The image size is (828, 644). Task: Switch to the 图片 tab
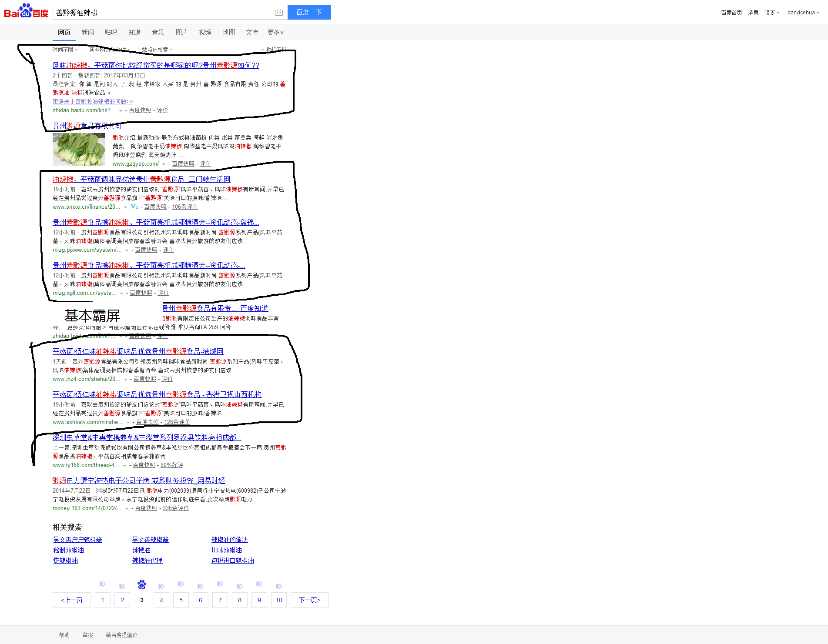181,32
